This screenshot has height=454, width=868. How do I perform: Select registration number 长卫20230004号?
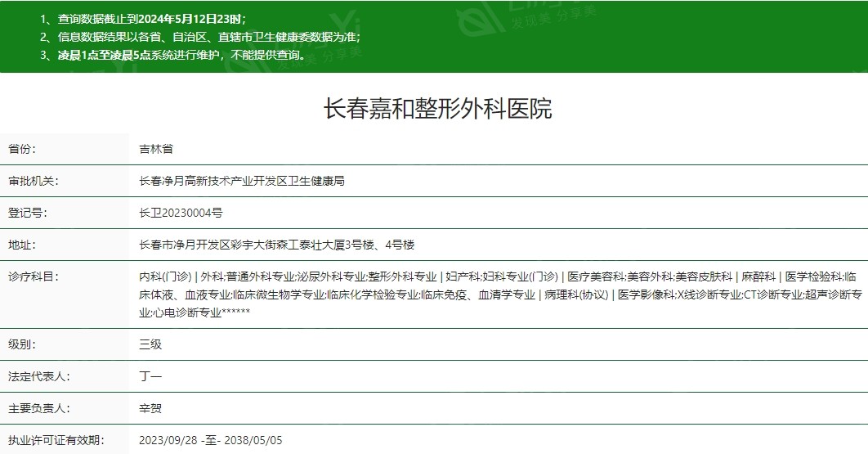[181, 213]
